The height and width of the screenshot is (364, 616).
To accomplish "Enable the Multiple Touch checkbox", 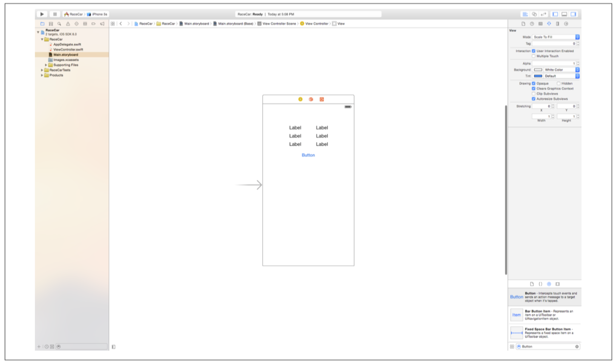I will point(534,56).
